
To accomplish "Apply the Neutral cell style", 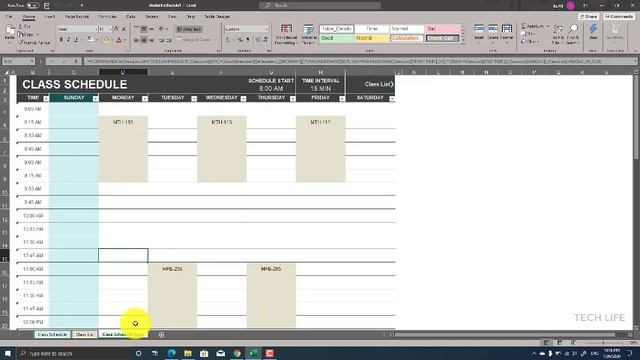I will pos(372,38).
